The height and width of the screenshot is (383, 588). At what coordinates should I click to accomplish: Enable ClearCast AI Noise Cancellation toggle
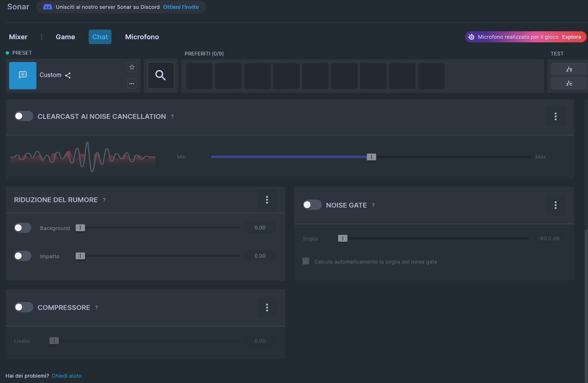tap(24, 116)
